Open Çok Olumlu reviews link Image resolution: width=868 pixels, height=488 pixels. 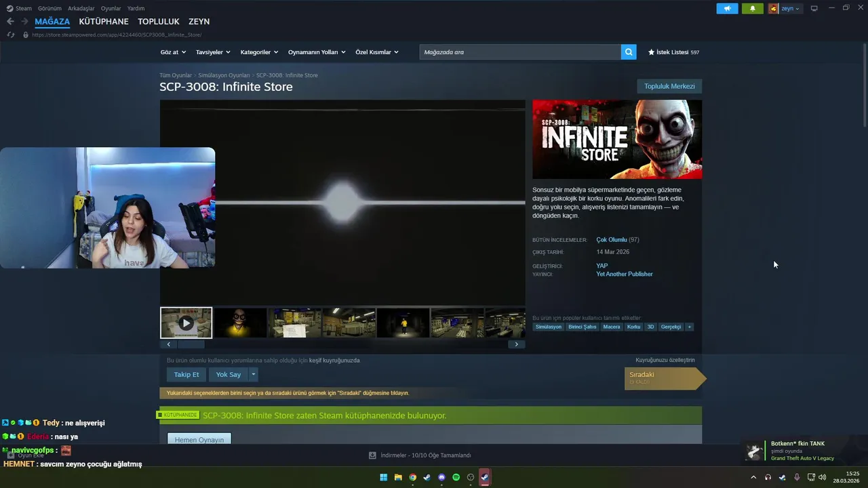612,240
